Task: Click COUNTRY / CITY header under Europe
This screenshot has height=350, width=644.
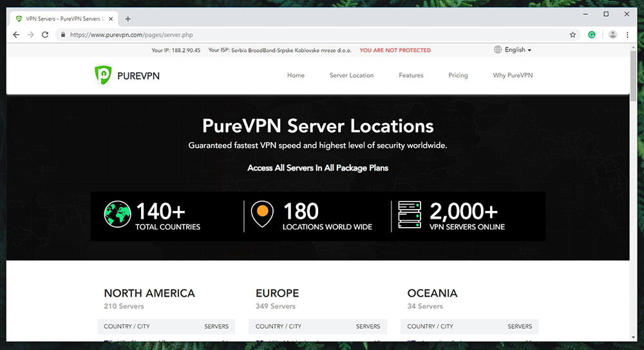Action: coord(278,327)
